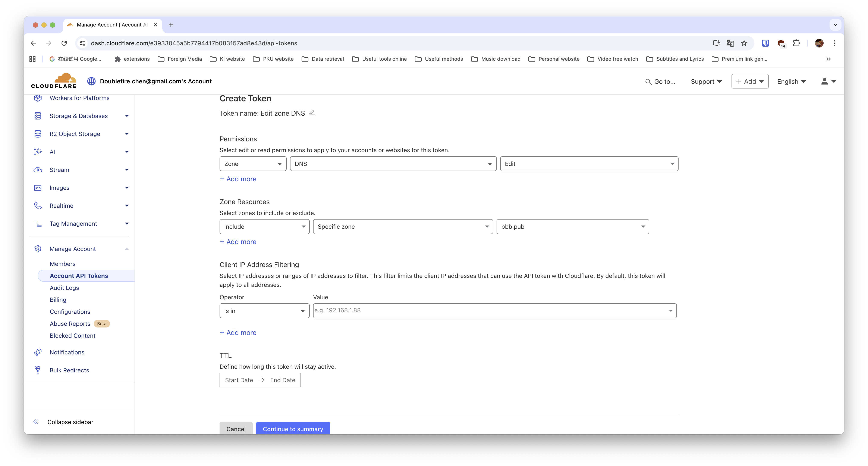Click the Bulk Redirects icon
868x466 pixels.
coord(38,370)
